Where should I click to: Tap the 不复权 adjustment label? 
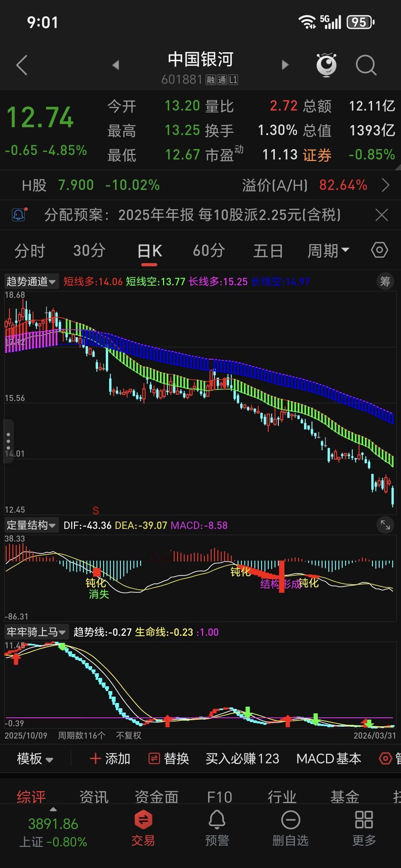pyautogui.click(x=128, y=735)
